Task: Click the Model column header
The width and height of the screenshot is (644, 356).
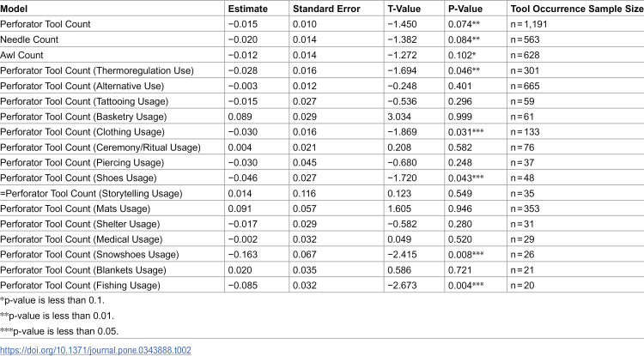Action: point(14,9)
